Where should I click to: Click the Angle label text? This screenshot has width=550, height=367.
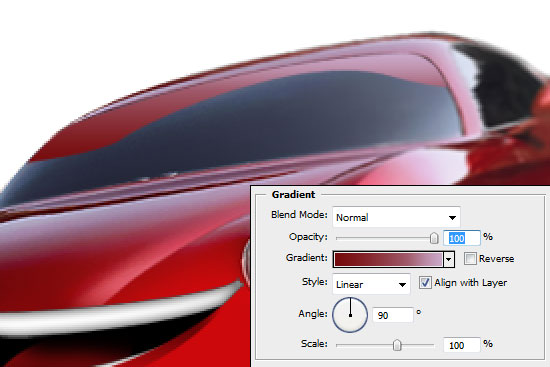(313, 314)
